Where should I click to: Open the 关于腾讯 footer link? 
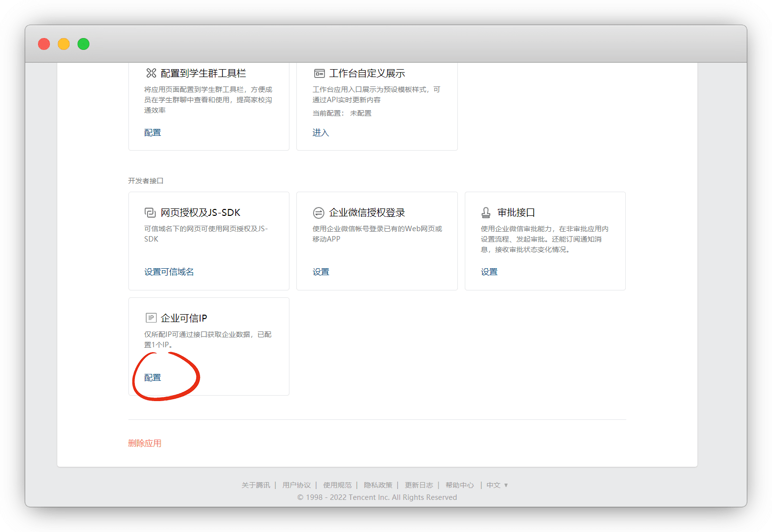click(x=256, y=486)
